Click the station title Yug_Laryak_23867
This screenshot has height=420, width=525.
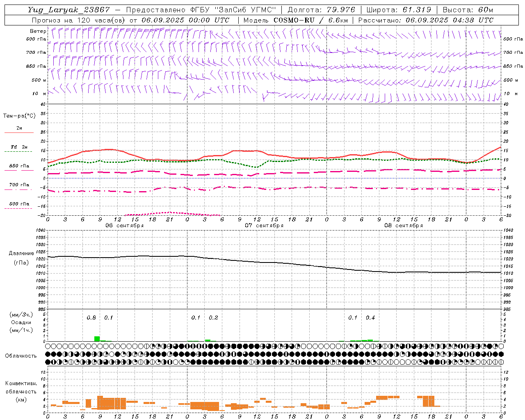click(x=69, y=10)
